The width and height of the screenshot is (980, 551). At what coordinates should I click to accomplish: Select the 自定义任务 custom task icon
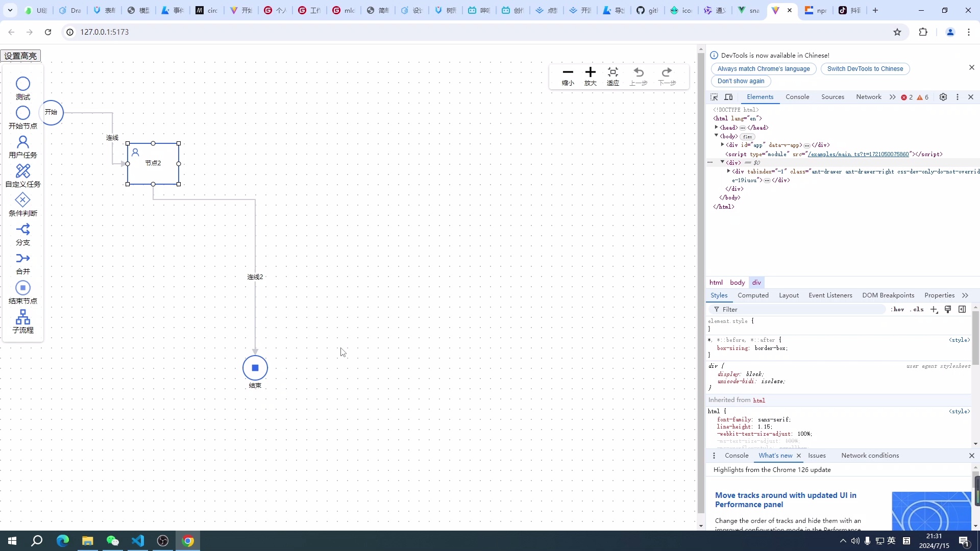[23, 170]
